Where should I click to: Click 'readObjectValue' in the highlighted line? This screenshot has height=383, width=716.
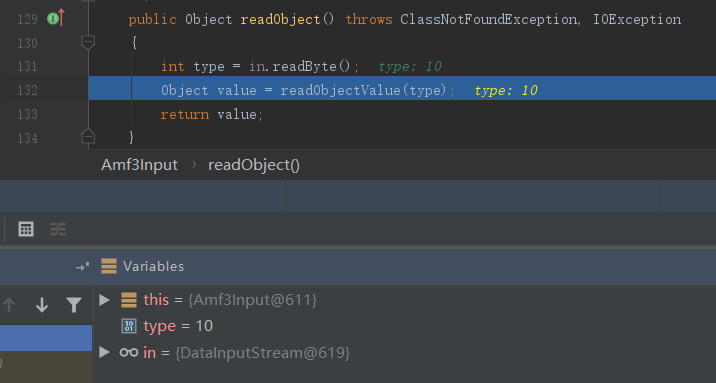tap(340, 90)
